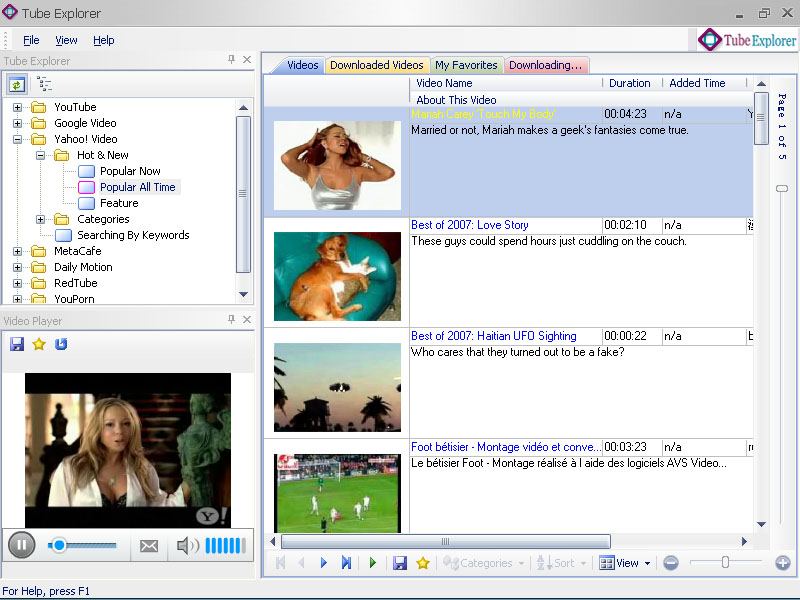The height and width of the screenshot is (600, 800).
Task: Open the View dropdown
Action: coord(624,563)
